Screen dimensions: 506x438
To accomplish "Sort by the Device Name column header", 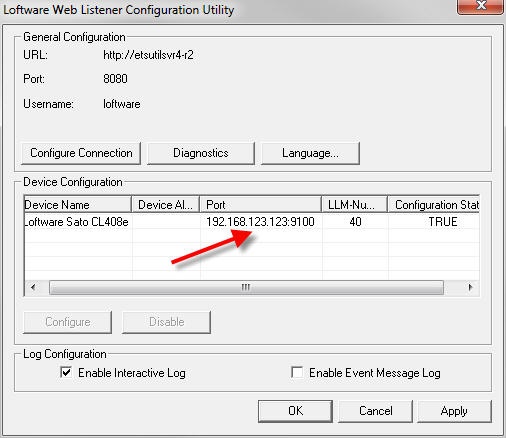I will tap(78, 204).
